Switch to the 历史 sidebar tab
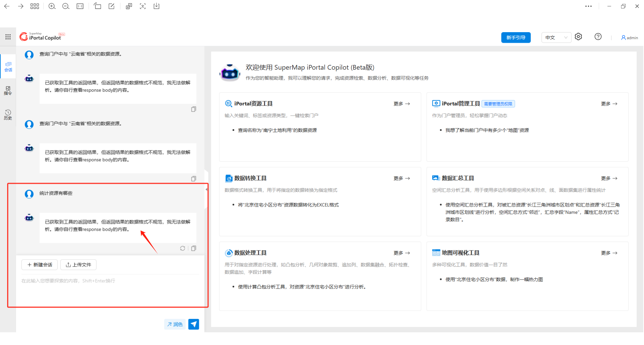This screenshot has width=644, height=345. 8,115
